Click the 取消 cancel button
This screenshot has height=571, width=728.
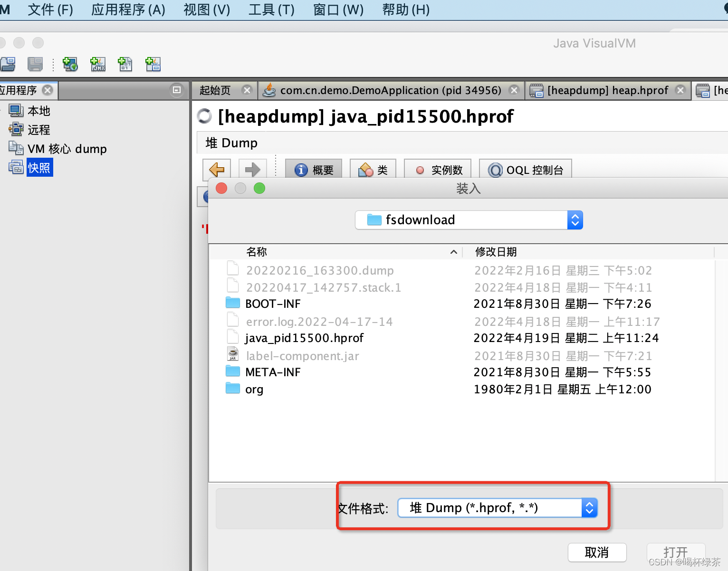tap(597, 552)
